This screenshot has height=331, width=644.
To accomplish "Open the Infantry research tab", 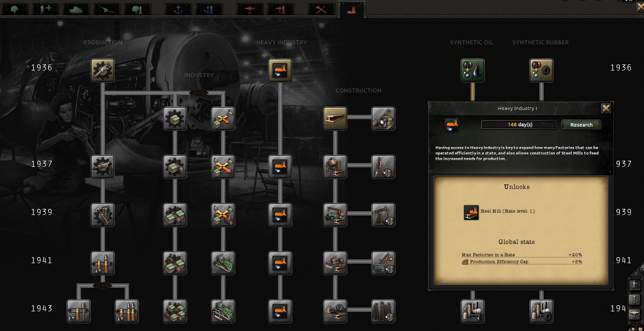I will 15,9.
